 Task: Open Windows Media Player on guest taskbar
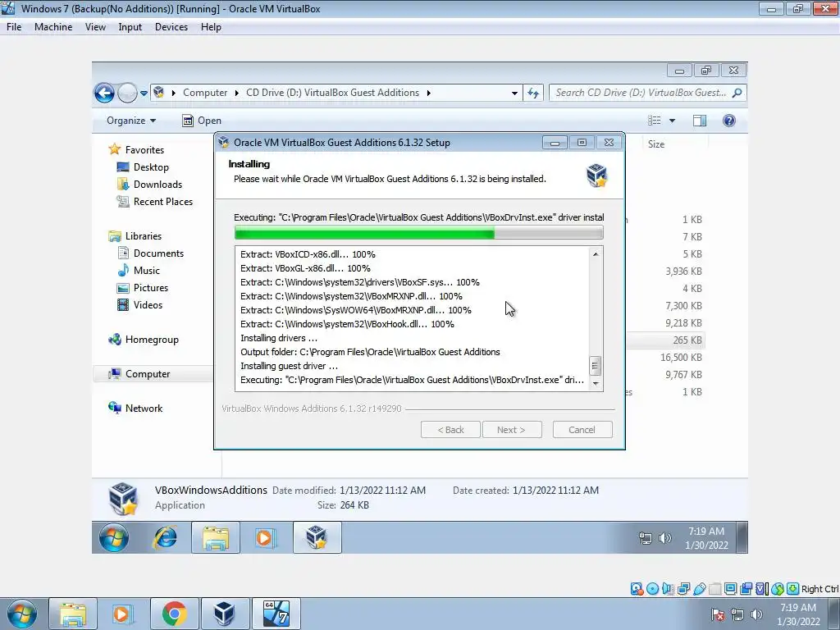tap(265, 537)
